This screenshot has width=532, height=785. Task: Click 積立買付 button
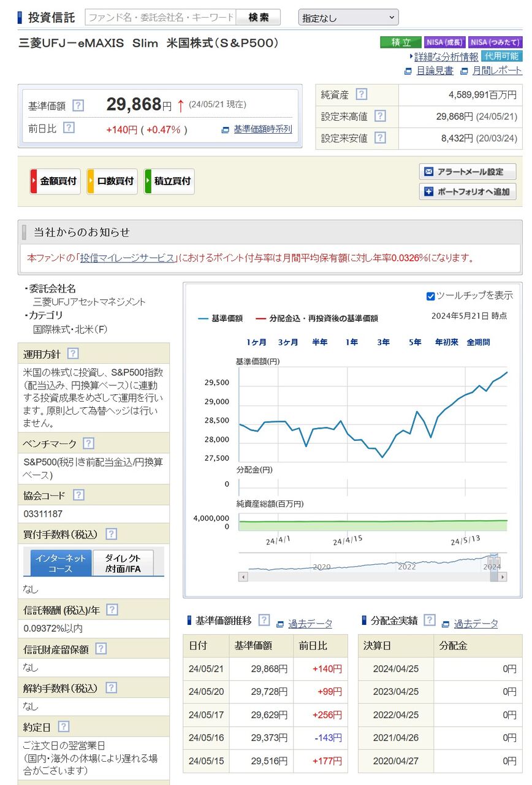click(169, 182)
